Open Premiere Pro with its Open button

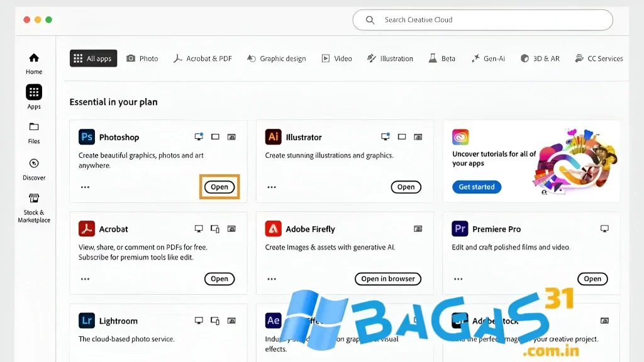pyautogui.click(x=592, y=278)
